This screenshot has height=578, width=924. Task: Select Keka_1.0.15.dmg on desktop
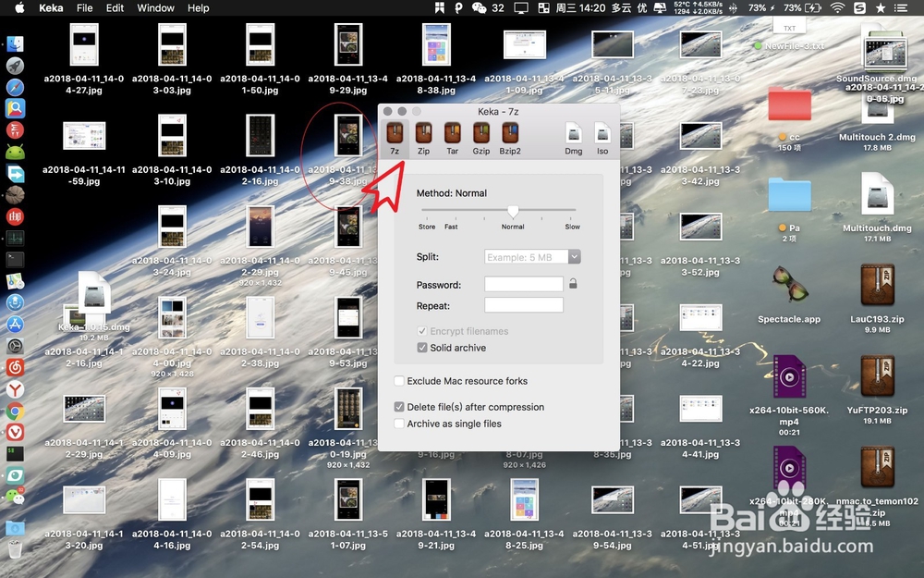point(94,291)
